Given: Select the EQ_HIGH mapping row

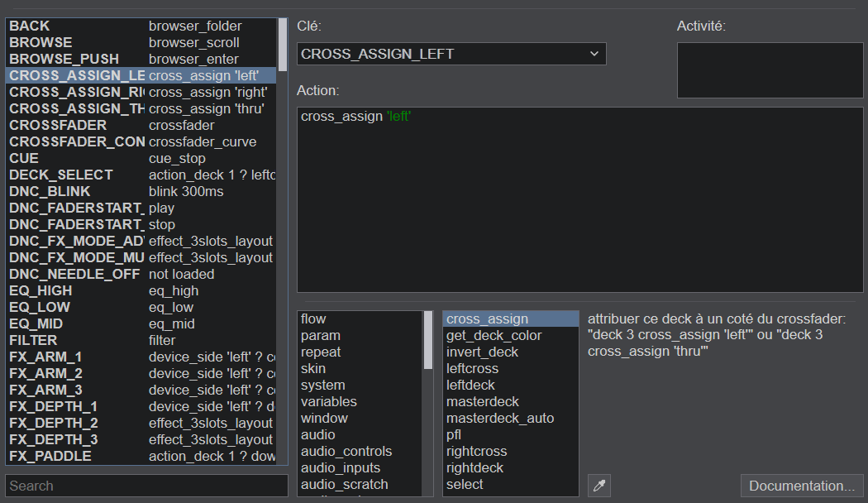Looking at the screenshot, I should (x=141, y=291).
